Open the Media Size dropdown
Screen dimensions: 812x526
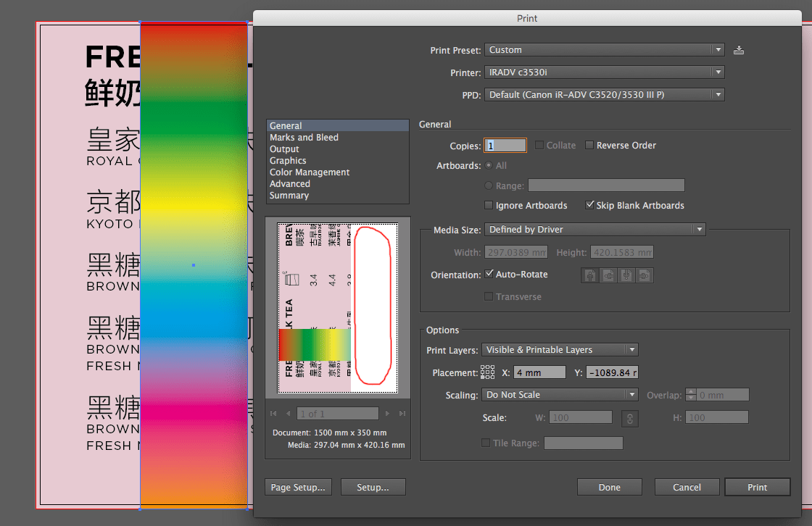(x=595, y=230)
